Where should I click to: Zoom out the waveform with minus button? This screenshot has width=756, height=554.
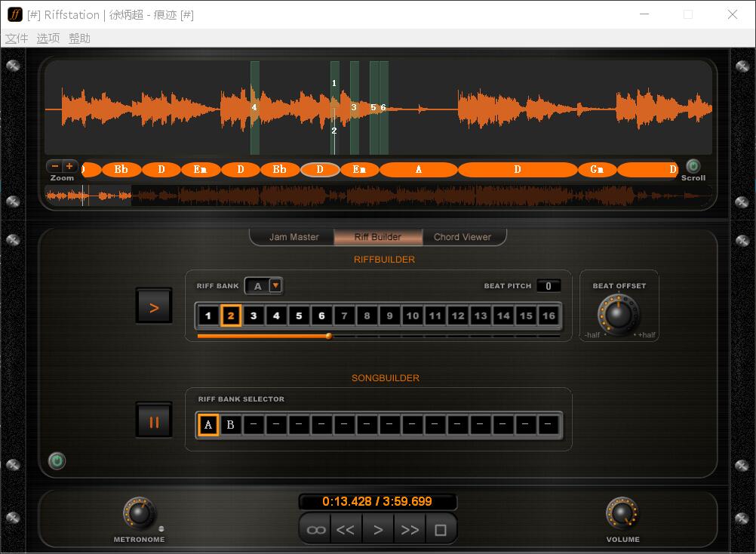[x=55, y=166]
